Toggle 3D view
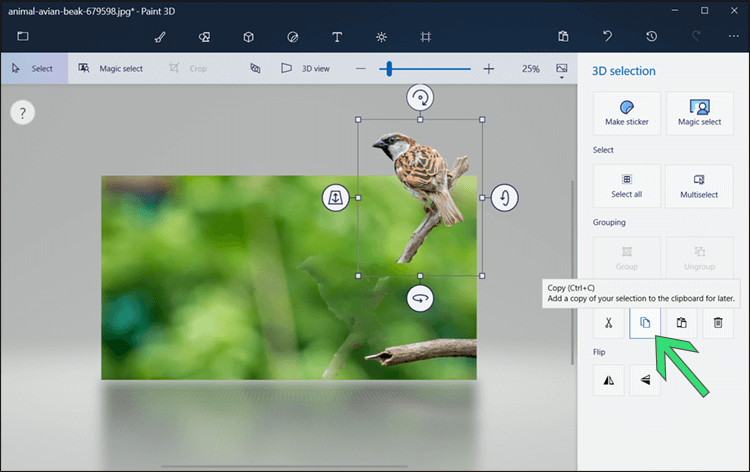 tap(305, 68)
